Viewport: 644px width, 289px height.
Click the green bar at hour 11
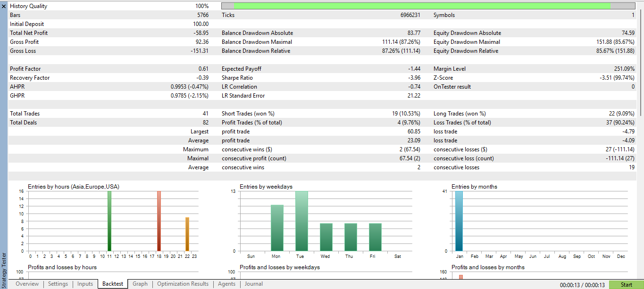tap(110, 222)
